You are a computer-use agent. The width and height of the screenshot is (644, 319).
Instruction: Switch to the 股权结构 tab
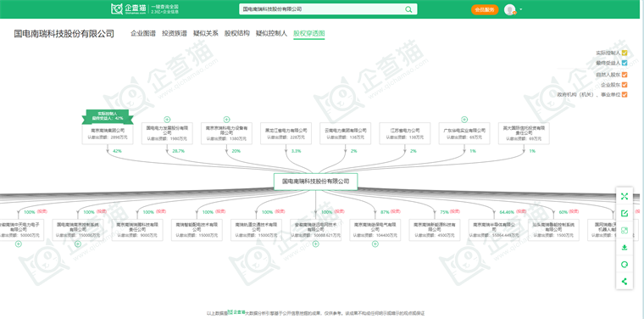236,34
